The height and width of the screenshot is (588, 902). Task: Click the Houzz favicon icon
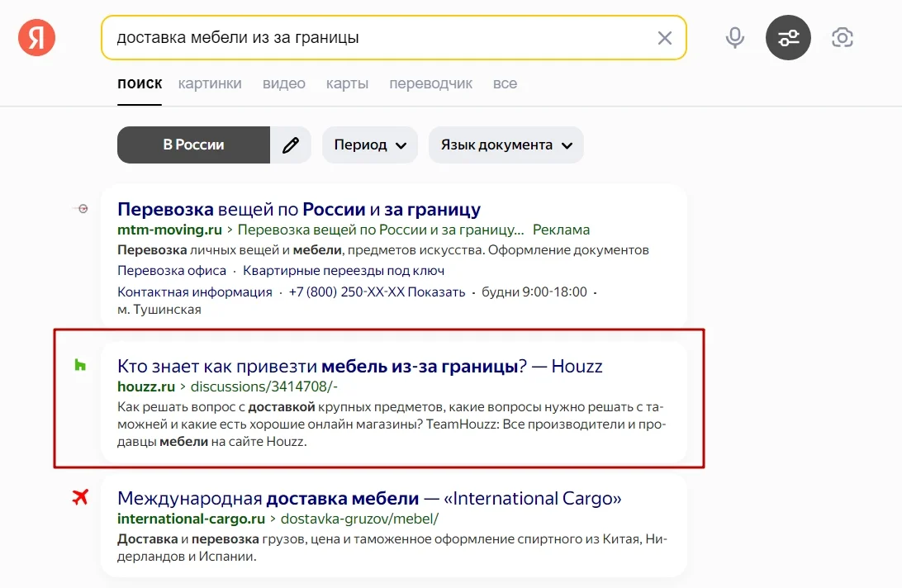(x=80, y=365)
